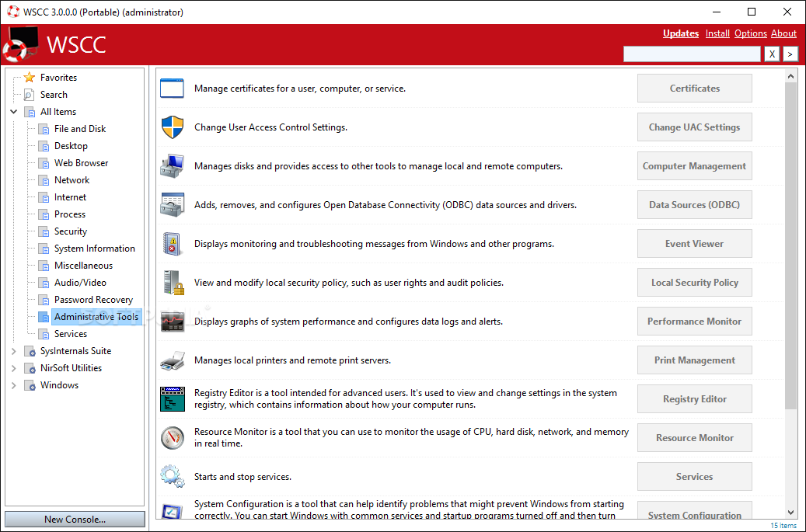806x532 pixels.
Task: Click the Web Browser page icon
Action: (44, 163)
